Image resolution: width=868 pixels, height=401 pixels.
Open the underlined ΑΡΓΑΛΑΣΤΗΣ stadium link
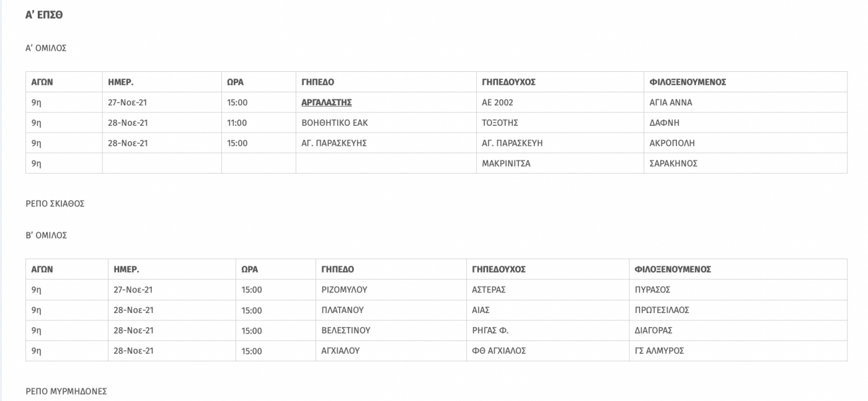326,102
